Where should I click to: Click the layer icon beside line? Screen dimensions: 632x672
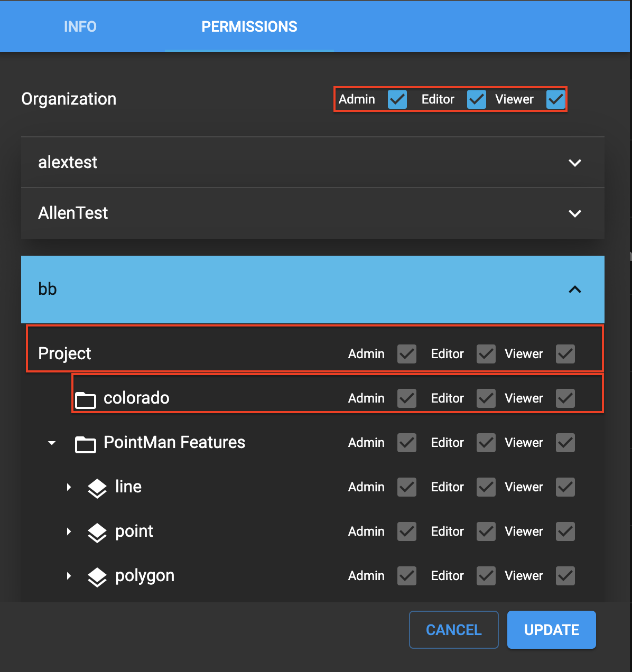pyautogui.click(x=97, y=487)
